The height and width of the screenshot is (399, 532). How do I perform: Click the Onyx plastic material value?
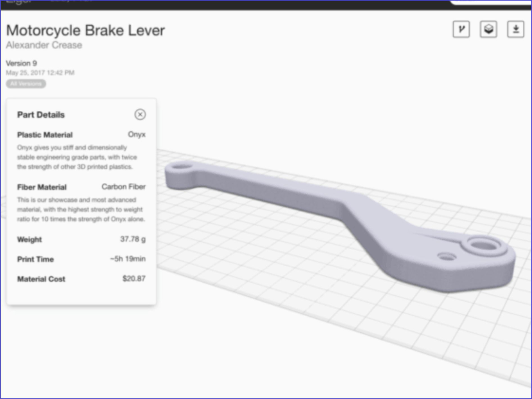[137, 135]
